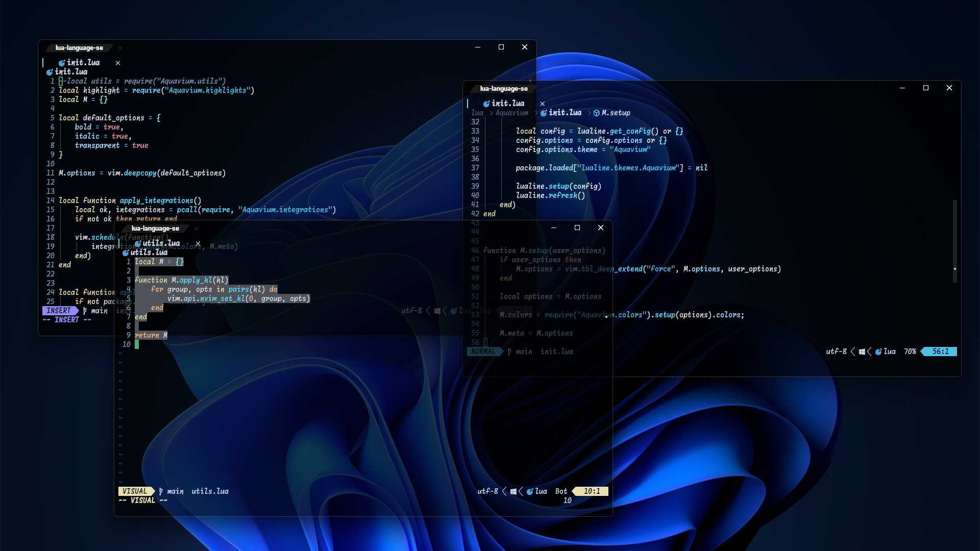
Task: Click the 'lualine.refresh()' line
Action: pyautogui.click(x=550, y=195)
